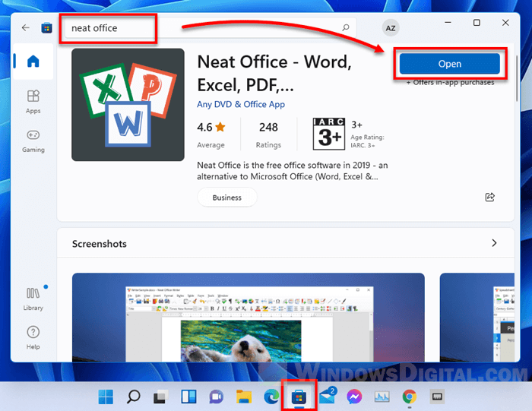Image resolution: width=532 pixels, height=411 pixels.
Task: Open the Apps section in sidebar
Action: tap(33, 101)
